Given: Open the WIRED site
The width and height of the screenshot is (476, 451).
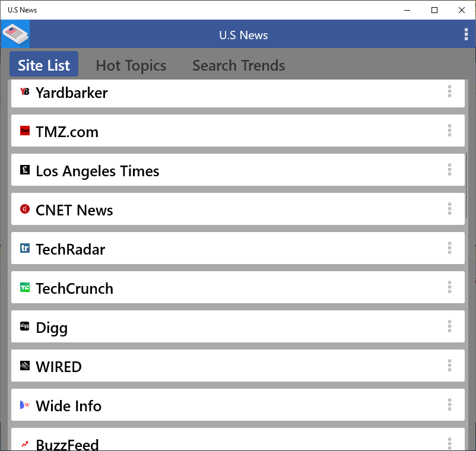Looking at the screenshot, I should click(237, 366).
